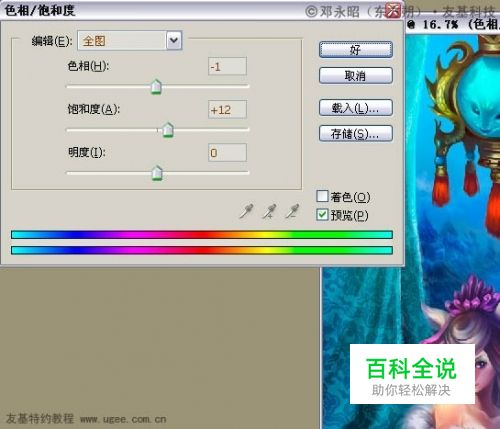Click the 饱和度 saturation slider handle
This screenshot has height=429, width=500.
coord(168,130)
